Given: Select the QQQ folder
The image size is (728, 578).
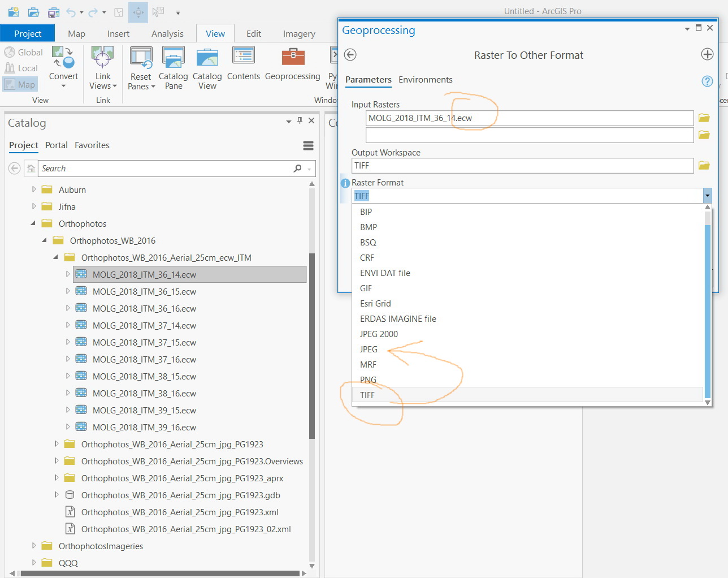Looking at the screenshot, I should (68, 563).
